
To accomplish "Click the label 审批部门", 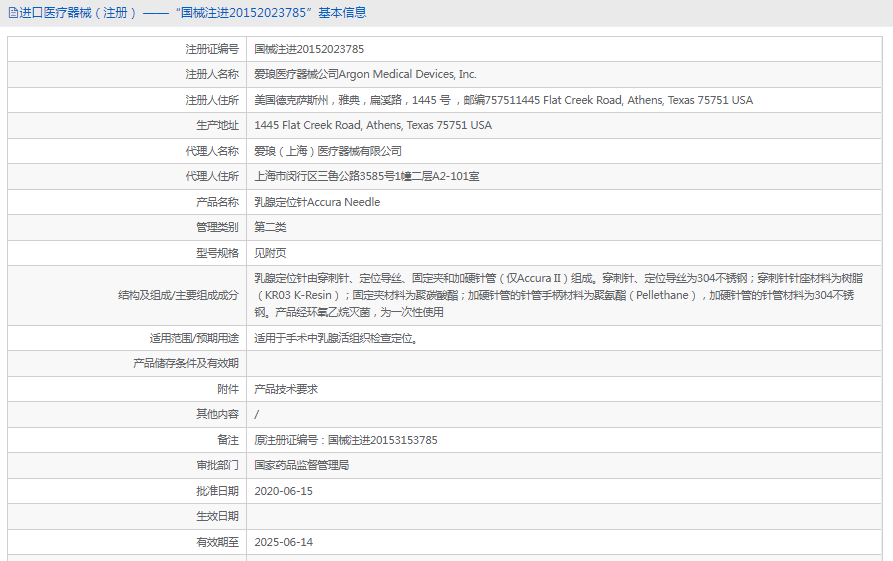I will click(x=218, y=465).
